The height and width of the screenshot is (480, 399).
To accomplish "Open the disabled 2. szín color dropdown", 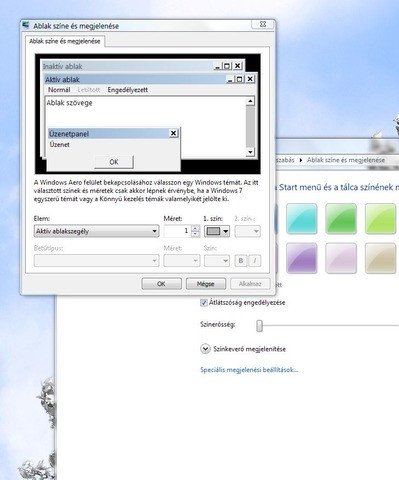I will coord(247,231).
